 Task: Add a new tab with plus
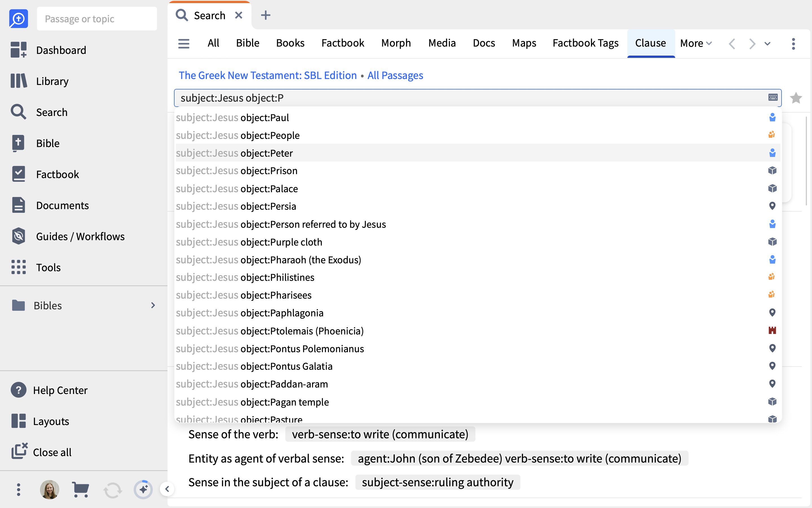(265, 15)
